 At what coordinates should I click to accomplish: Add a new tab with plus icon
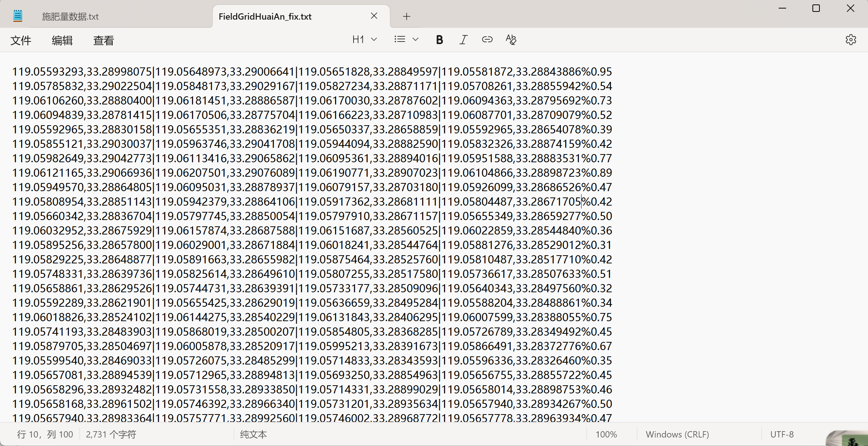point(407,16)
